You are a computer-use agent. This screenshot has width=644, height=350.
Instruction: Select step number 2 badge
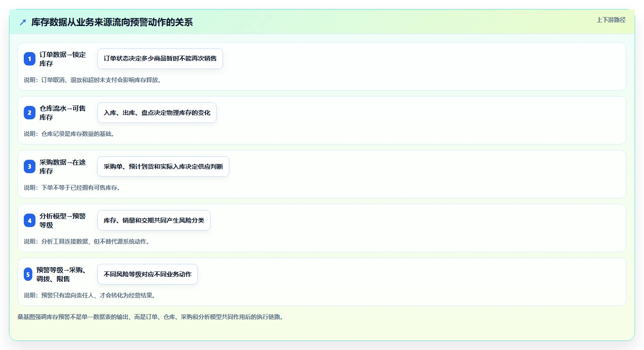click(x=30, y=113)
